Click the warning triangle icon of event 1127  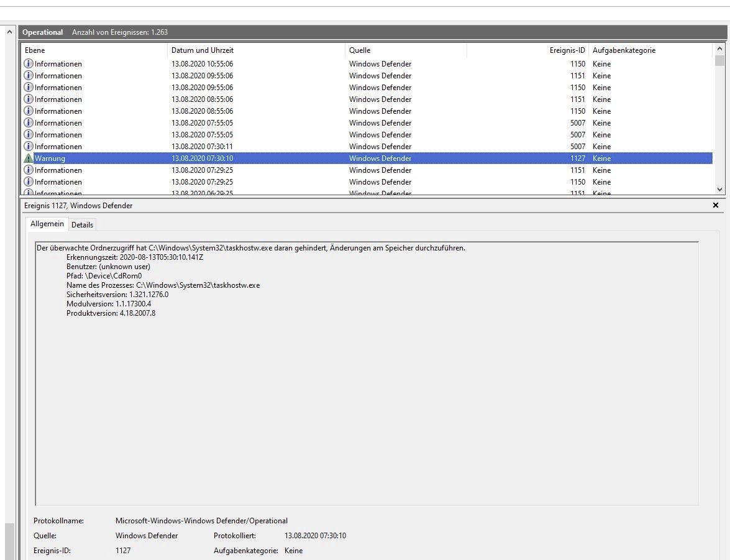pyautogui.click(x=29, y=158)
